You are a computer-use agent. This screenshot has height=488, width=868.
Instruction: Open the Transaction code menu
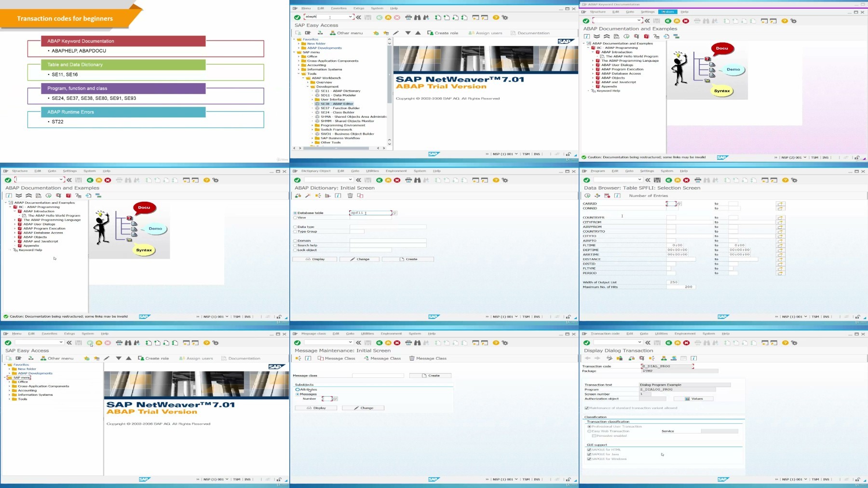coord(605,334)
